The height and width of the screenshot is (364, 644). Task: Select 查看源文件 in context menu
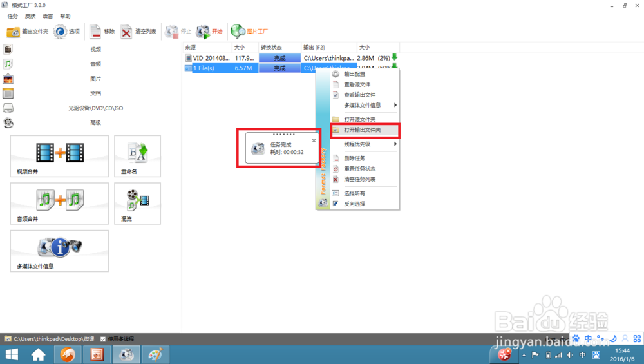(x=365, y=84)
